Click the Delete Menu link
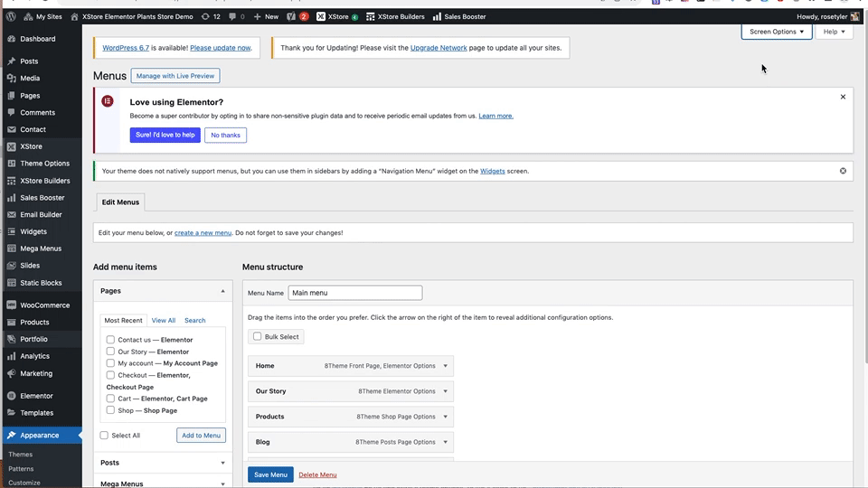The height and width of the screenshot is (488, 868). tap(317, 474)
